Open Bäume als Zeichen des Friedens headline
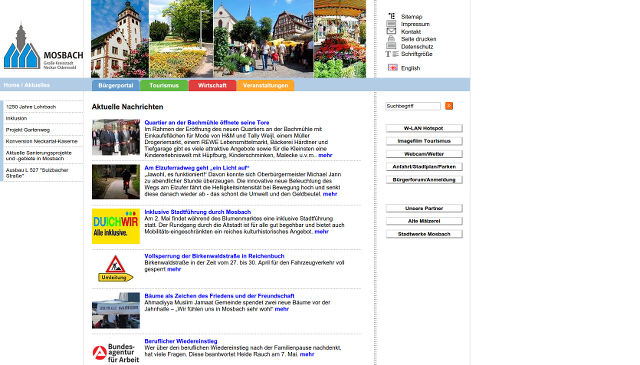The image size is (640, 365). pyautogui.click(x=219, y=296)
